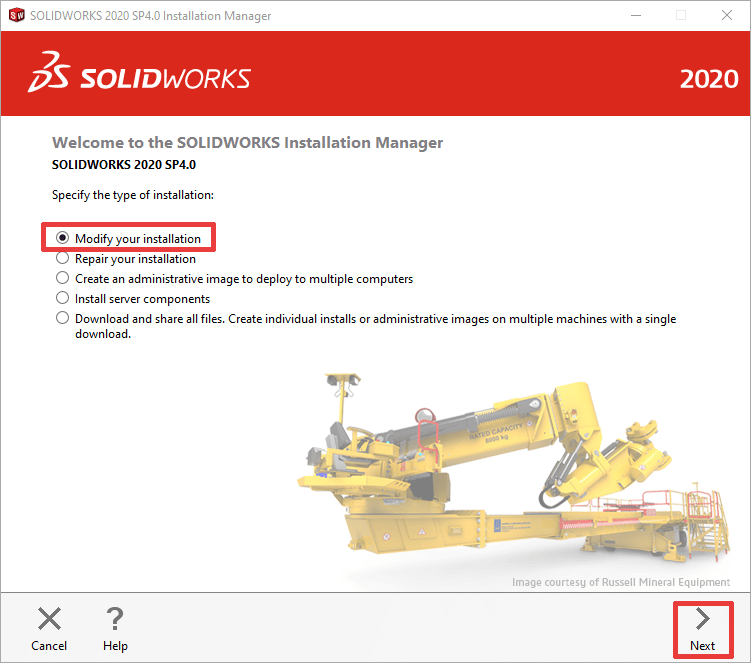Click 'Image courtesy of Russell Mineral Equipment' caption
The image size is (751, 663).
621,582
